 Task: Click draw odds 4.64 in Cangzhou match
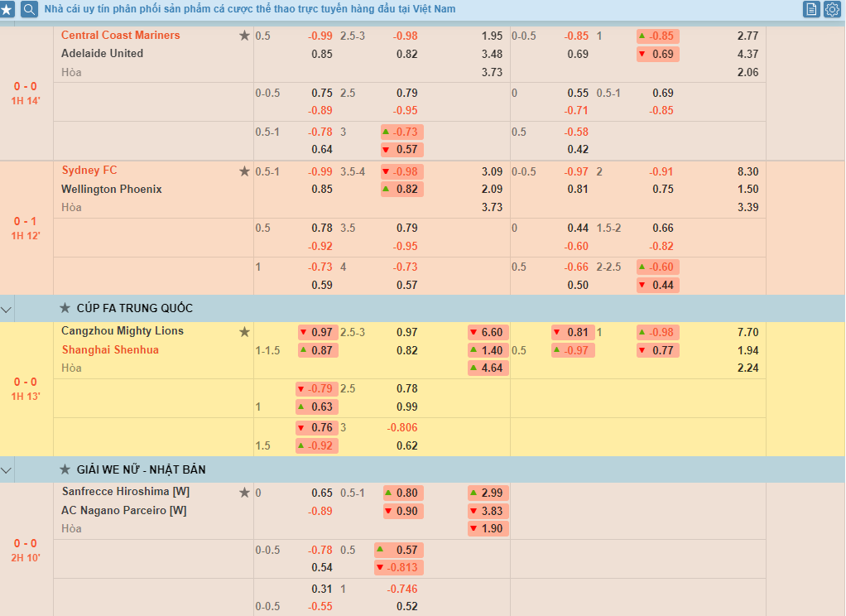tap(488, 368)
